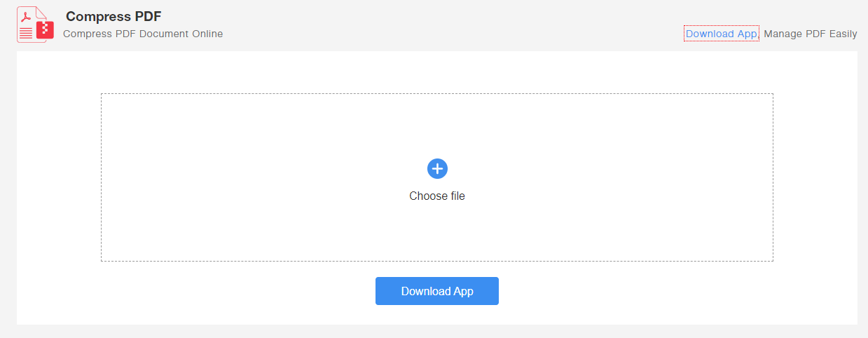Click the folded corner of logo's document page
The height and width of the screenshot is (338, 868).
tap(41, 12)
